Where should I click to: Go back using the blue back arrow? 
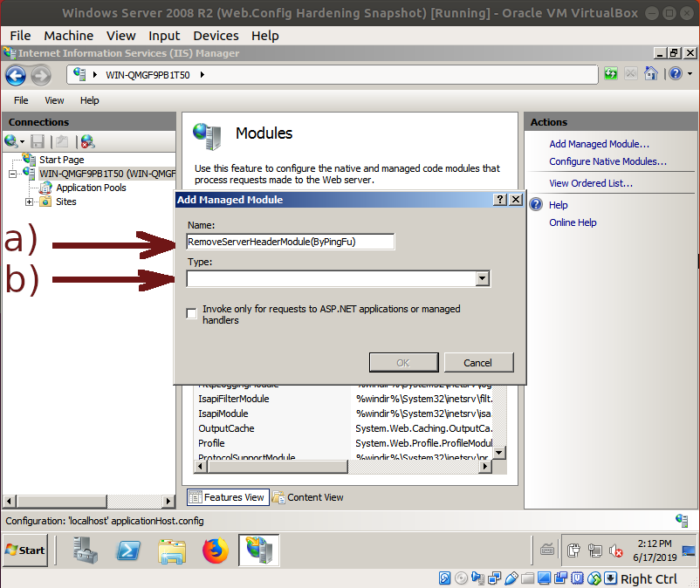16,75
